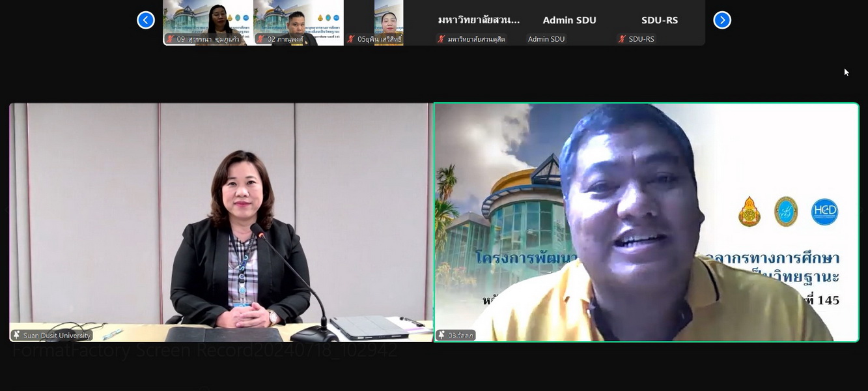Click pin icon beside Suan Dusit University label
Viewport: 868px width, 391px height.
(x=16, y=335)
